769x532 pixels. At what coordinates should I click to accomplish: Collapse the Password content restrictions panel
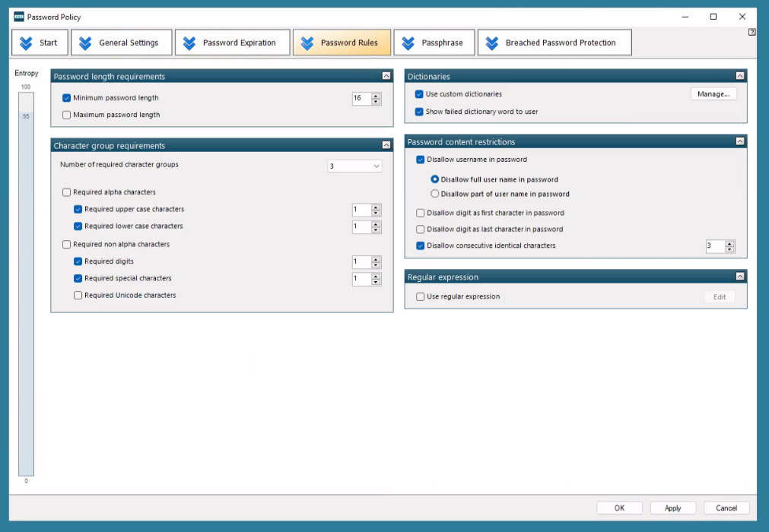click(740, 141)
